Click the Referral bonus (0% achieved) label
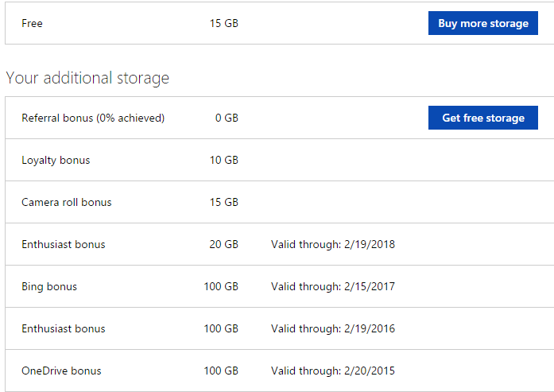 (93, 118)
